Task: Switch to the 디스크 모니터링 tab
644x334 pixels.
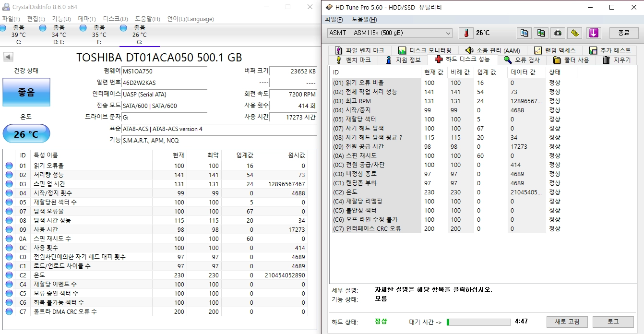Action: pyautogui.click(x=424, y=50)
